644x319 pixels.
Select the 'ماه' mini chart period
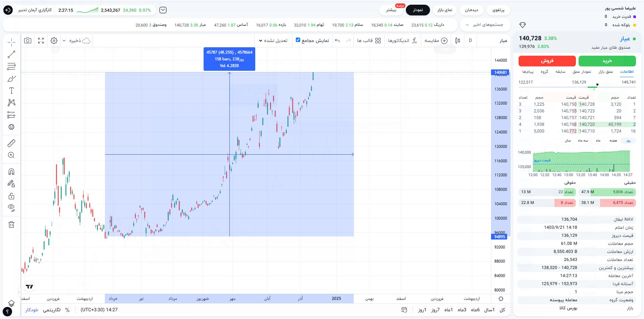[x=598, y=141]
